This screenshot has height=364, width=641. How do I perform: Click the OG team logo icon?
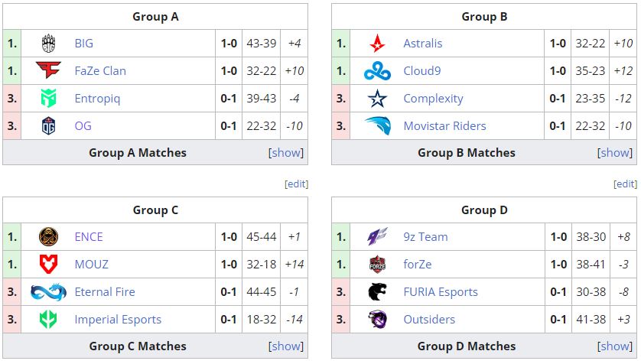(x=48, y=126)
